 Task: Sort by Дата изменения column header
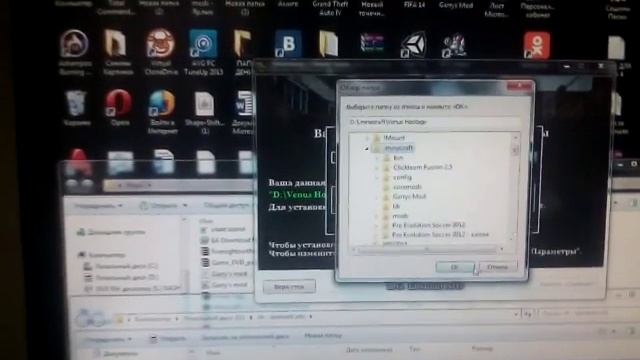[x=369, y=349]
